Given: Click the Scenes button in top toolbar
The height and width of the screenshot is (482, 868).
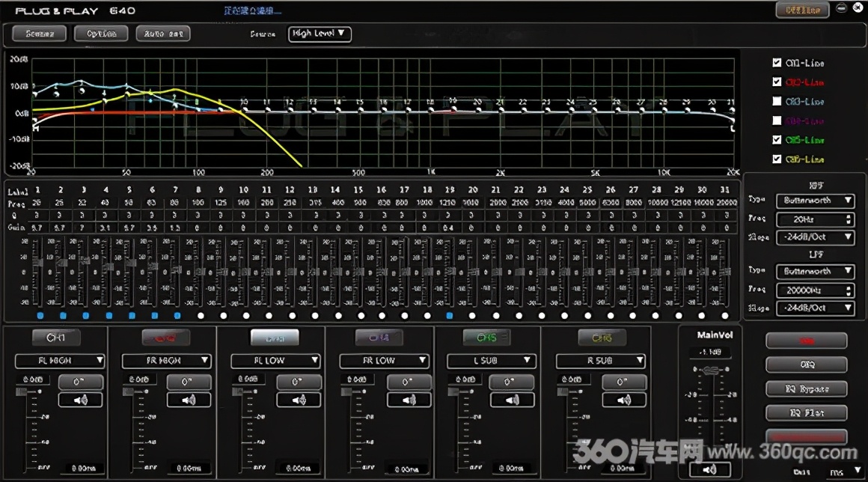Looking at the screenshot, I should [40, 34].
